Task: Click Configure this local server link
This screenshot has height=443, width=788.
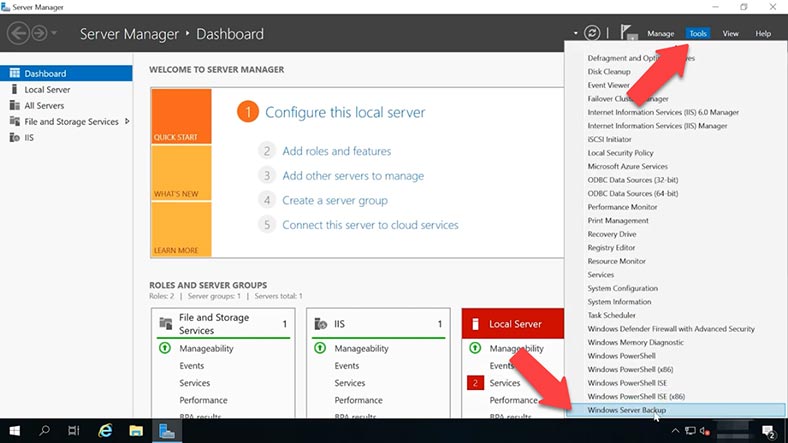Action: pos(345,112)
